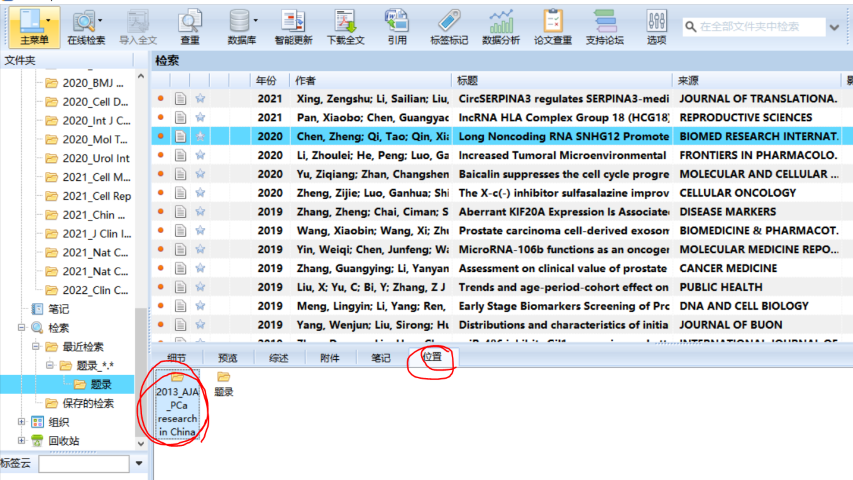Sort by the 作者 author column header
The height and width of the screenshot is (480, 853).
point(370,81)
